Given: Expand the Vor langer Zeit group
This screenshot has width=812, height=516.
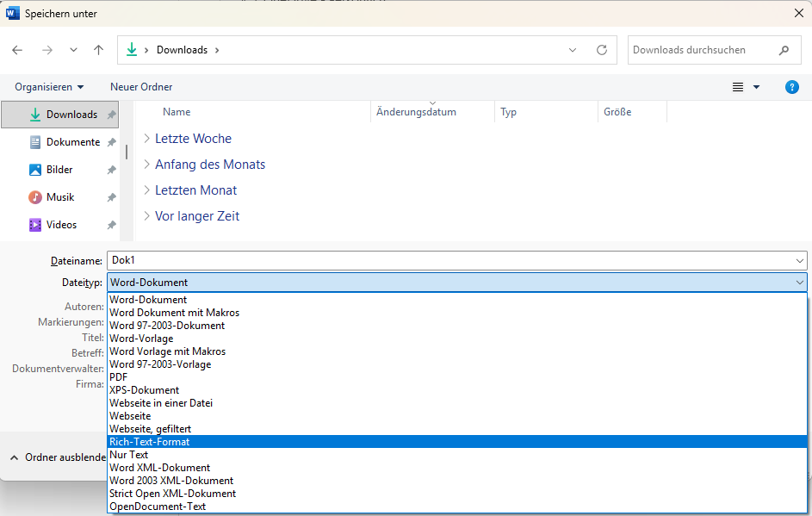Looking at the screenshot, I should coord(147,216).
